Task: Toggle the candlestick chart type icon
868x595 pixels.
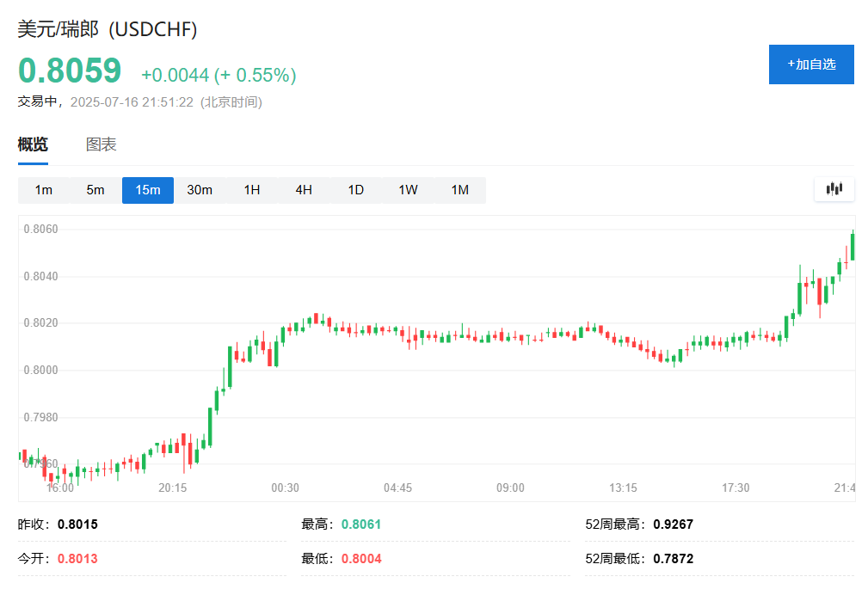Action: click(834, 189)
